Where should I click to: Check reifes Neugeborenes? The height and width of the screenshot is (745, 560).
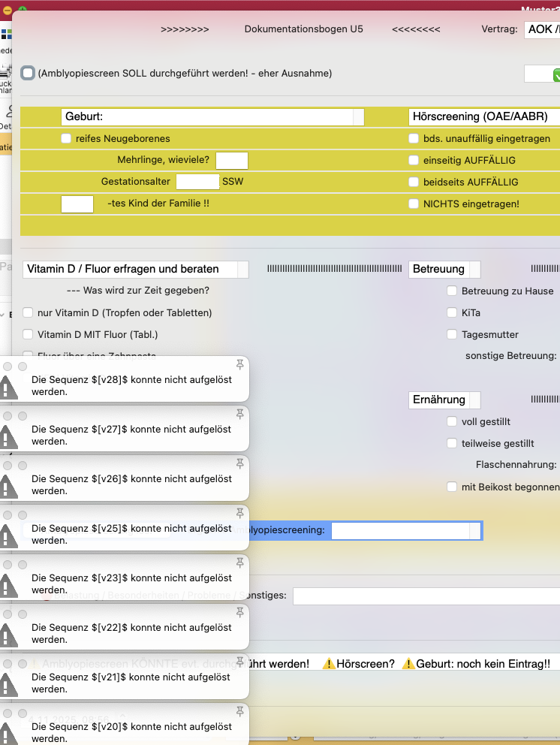(x=66, y=138)
